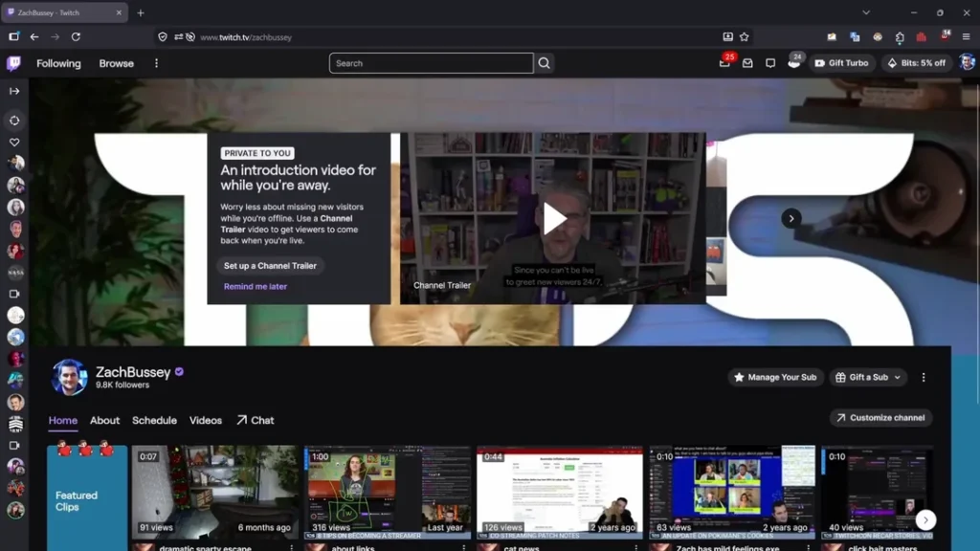Viewport: 980px width, 551px height.
Task: Click the verified badge next to ZachBussey
Action: tap(179, 372)
